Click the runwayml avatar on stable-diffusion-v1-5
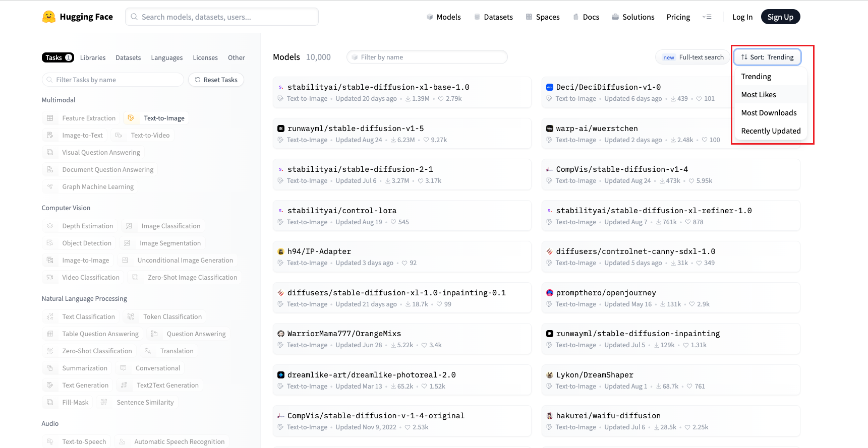The width and height of the screenshot is (868, 448). 281,129
